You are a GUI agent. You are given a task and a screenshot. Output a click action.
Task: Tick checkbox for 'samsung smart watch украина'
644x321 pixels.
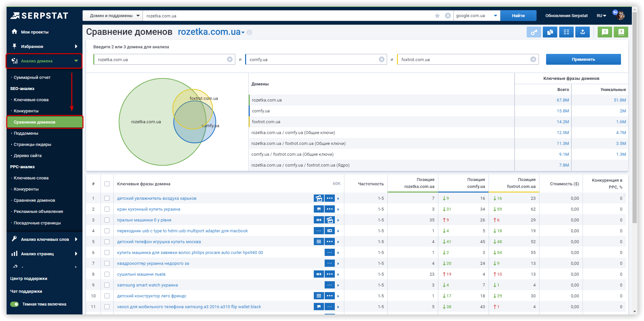pyautogui.click(x=107, y=285)
